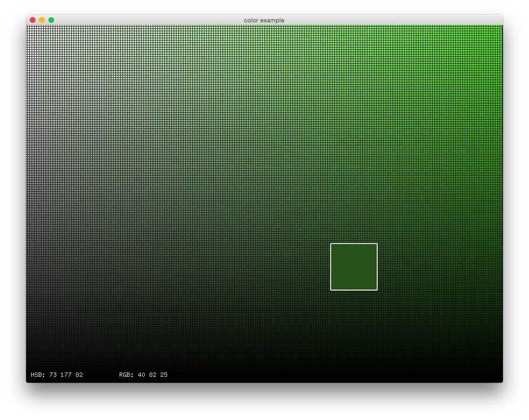This screenshot has height=420, width=529.
Task: Click the yellow minimize button
Action: coord(41,20)
